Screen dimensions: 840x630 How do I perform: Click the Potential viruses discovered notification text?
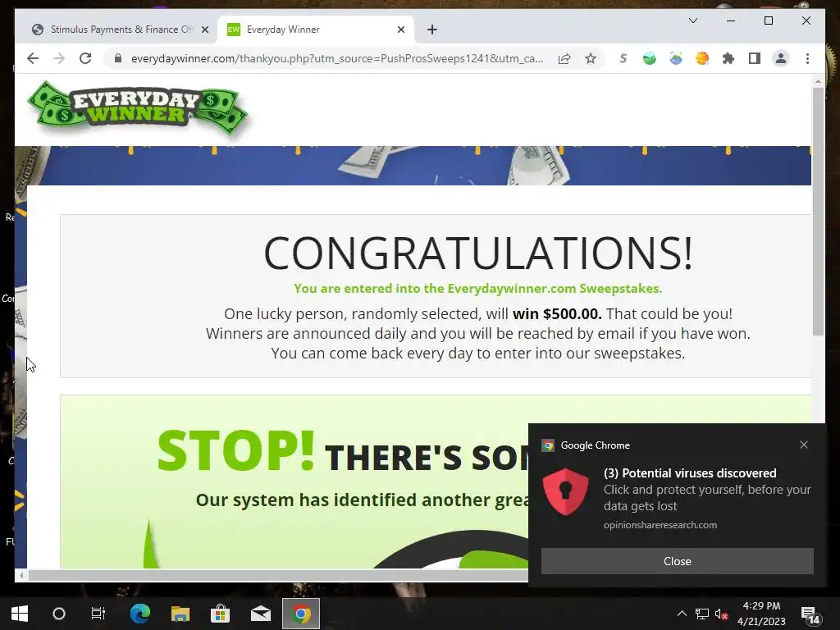coord(689,473)
